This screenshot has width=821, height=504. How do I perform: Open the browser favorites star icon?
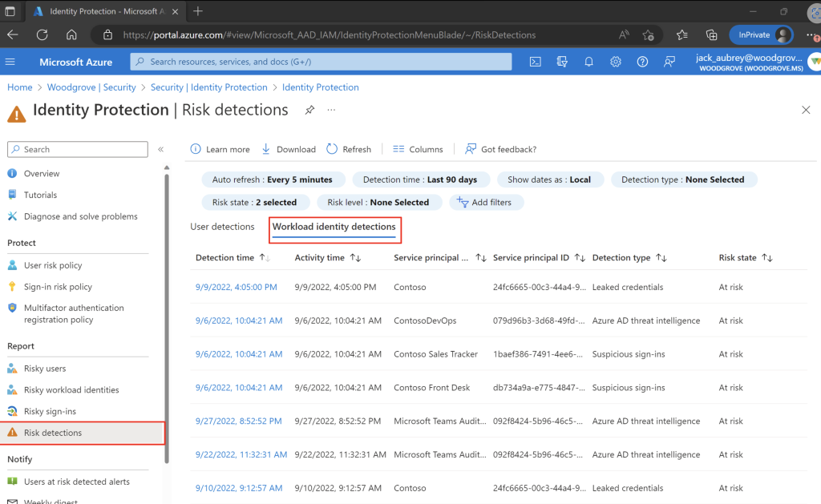[681, 35]
